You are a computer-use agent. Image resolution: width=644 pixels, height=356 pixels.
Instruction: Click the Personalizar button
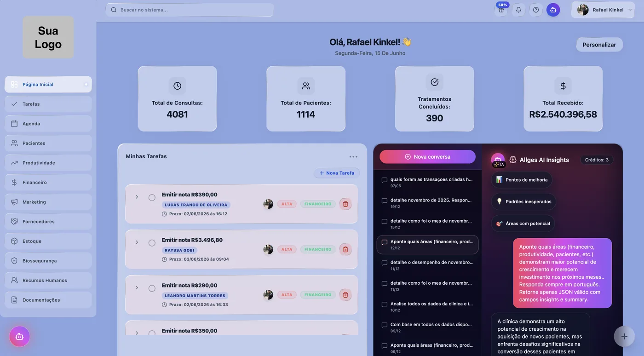tap(599, 45)
